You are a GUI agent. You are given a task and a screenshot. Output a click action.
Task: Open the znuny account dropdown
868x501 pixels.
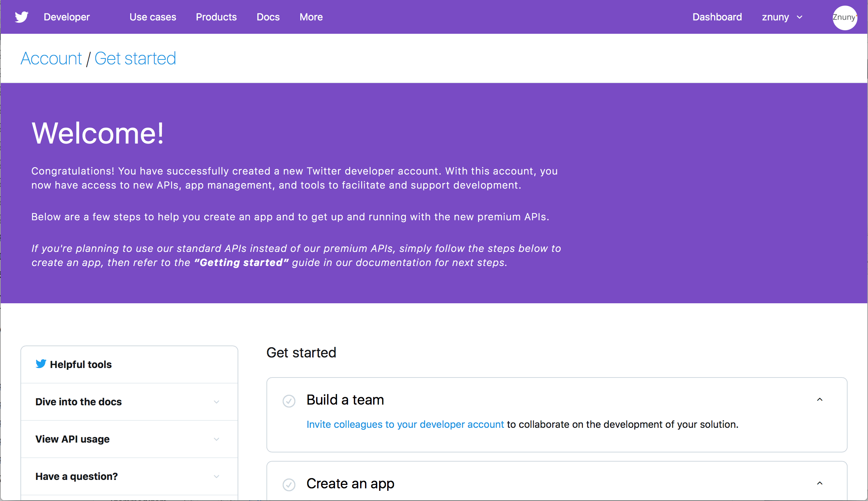(x=782, y=17)
